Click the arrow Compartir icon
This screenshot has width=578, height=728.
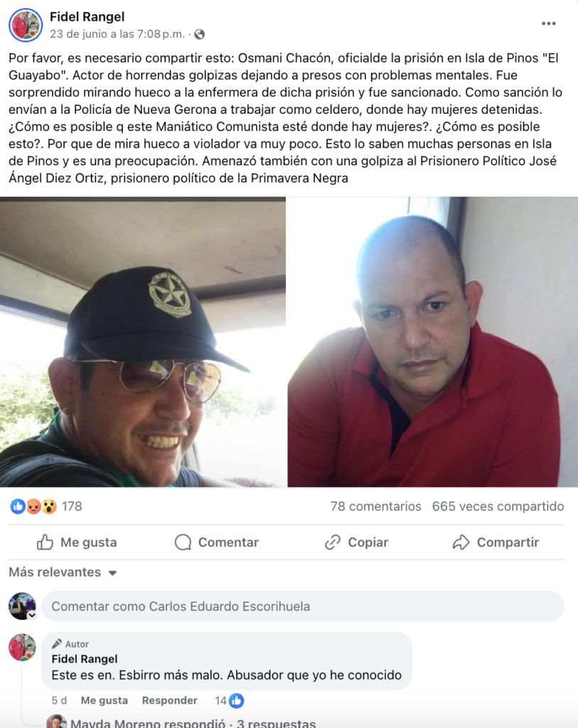coord(461,542)
